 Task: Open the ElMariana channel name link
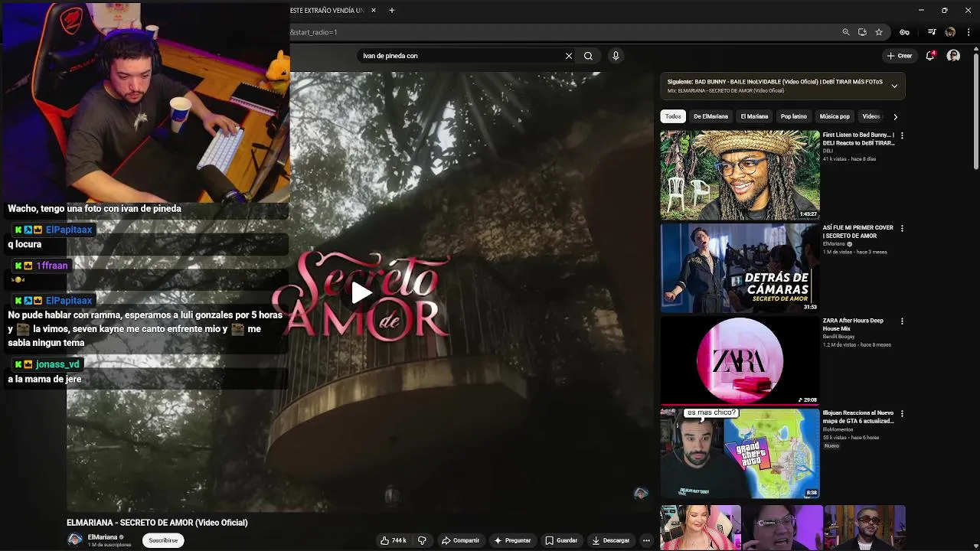(103, 537)
